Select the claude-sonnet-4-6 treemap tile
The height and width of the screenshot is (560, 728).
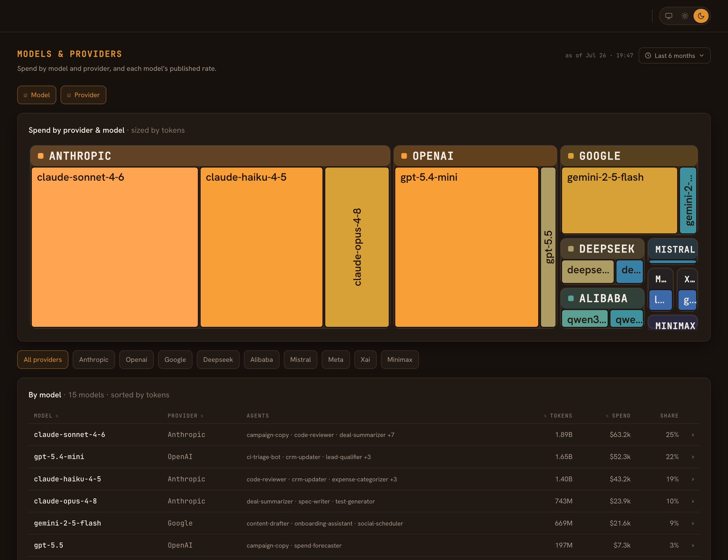[115, 247]
